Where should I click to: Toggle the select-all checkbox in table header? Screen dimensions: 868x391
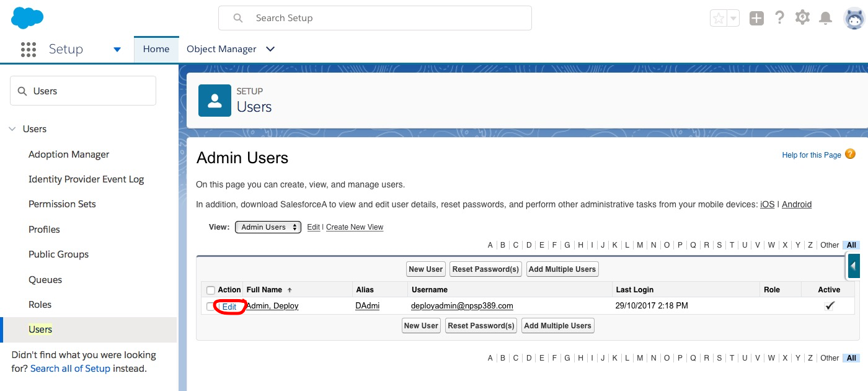click(x=211, y=290)
